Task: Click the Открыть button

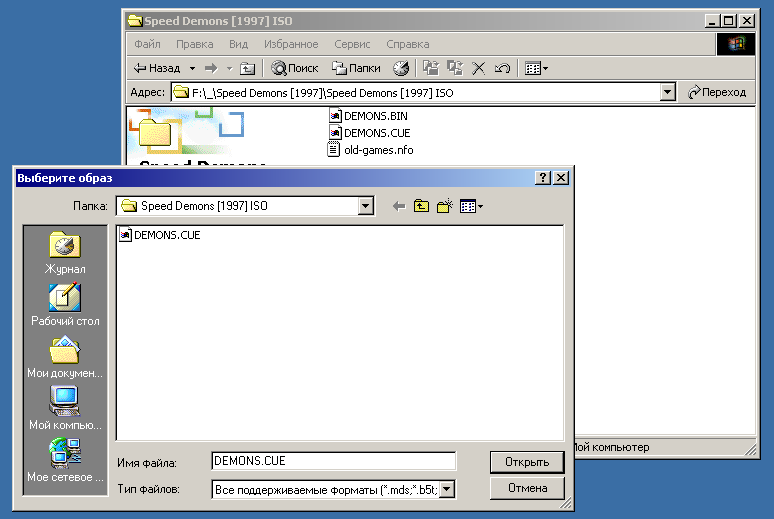Action: tap(527, 462)
